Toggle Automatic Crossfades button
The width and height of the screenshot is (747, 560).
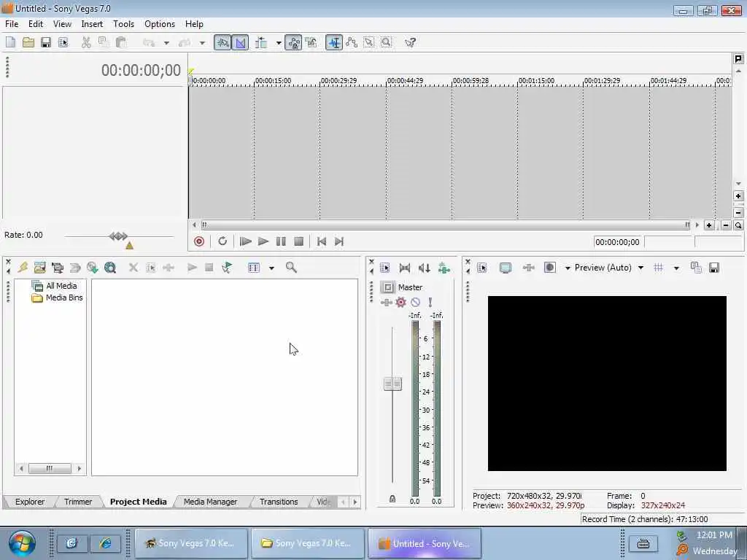pyautogui.click(x=240, y=42)
